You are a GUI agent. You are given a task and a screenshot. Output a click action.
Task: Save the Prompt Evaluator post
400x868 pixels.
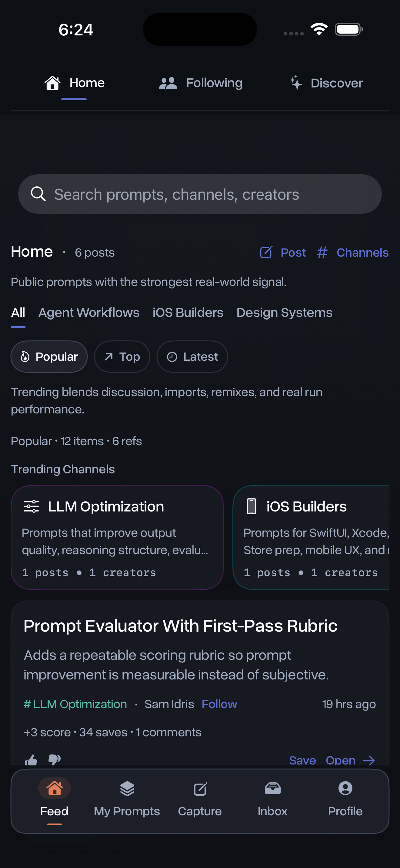[x=302, y=760]
